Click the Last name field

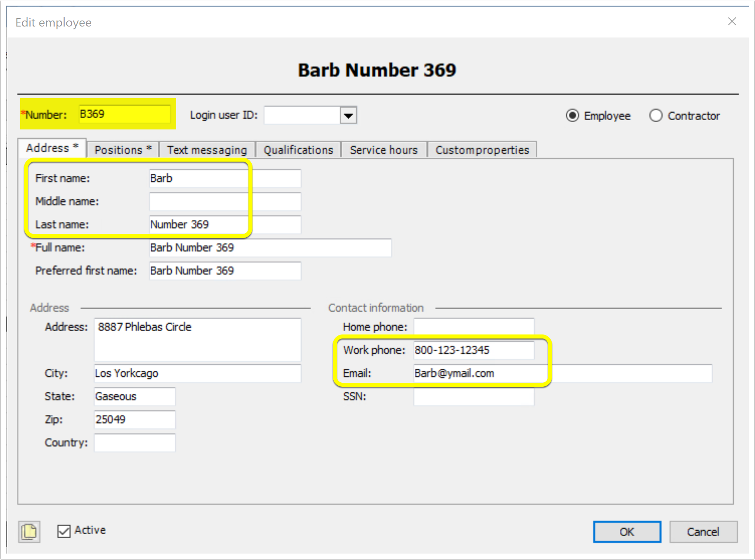point(225,225)
